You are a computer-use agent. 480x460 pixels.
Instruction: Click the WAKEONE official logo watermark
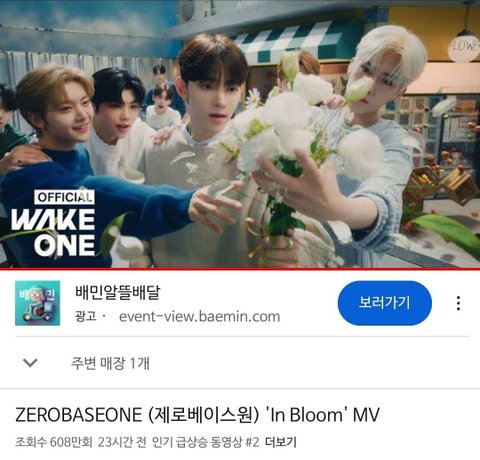coord(53,223)
